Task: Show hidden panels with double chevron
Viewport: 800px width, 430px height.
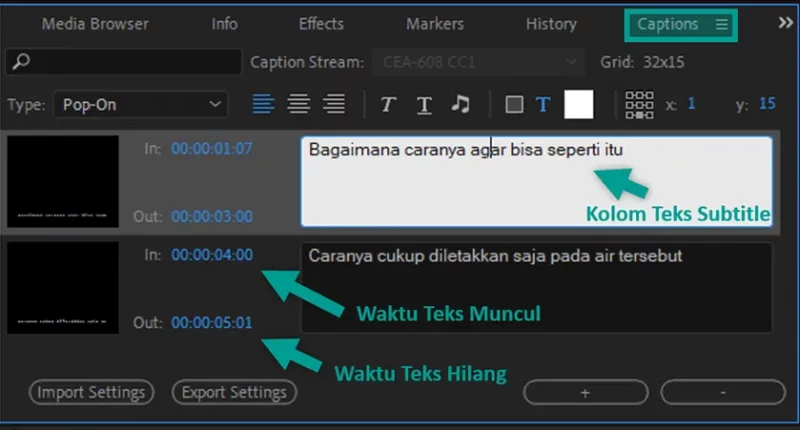Action: click(785, 23)
